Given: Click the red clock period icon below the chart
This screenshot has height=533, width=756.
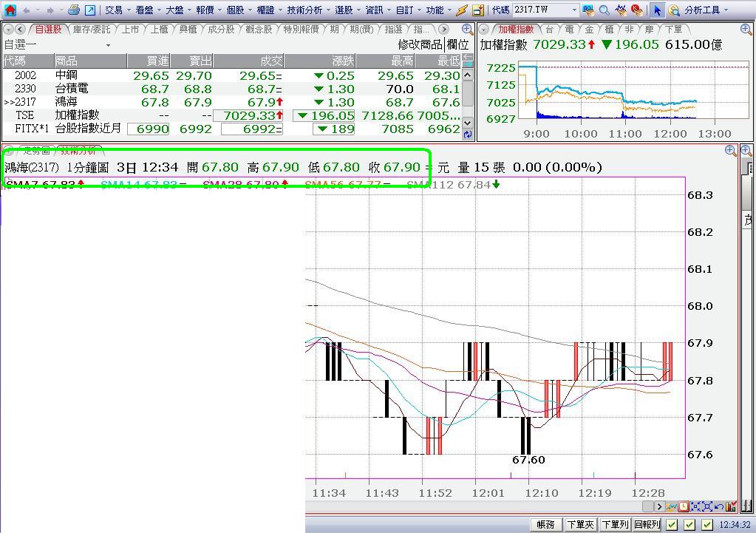Looking at the screenshot, I should point(684,506).
